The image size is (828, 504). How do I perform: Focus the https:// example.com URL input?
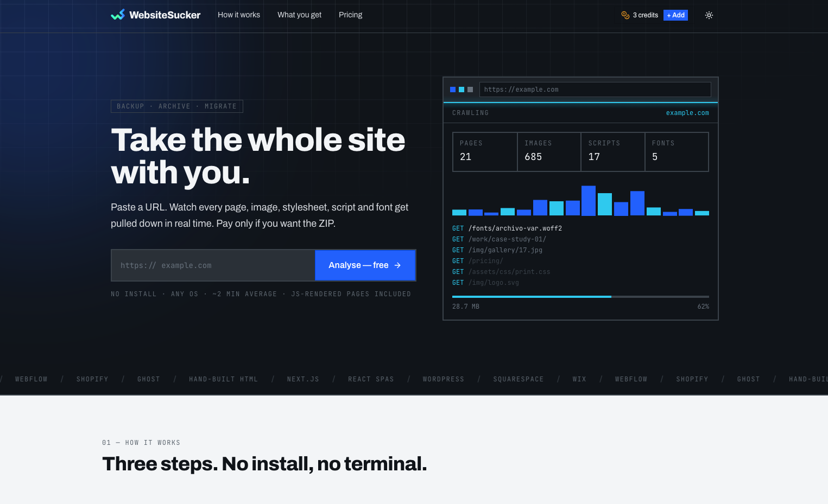[213, 265]
